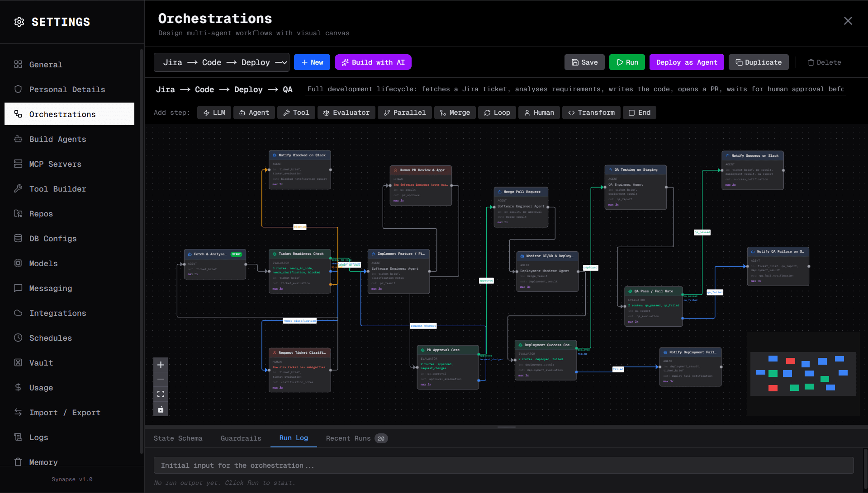The image size is (868, 493).
Task: Click the Memory trash-like icon
Action: coord(18,462)
